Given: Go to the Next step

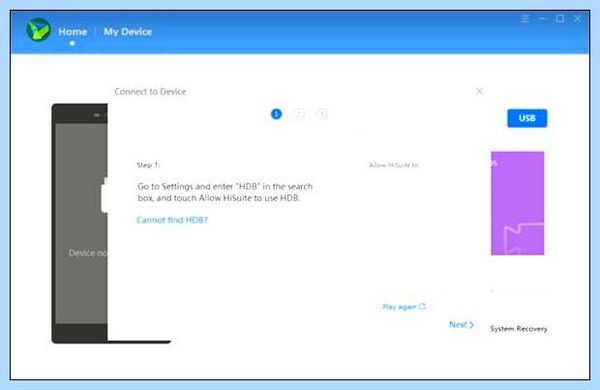Looking at the screenshot, I should (x=461, y=325).
